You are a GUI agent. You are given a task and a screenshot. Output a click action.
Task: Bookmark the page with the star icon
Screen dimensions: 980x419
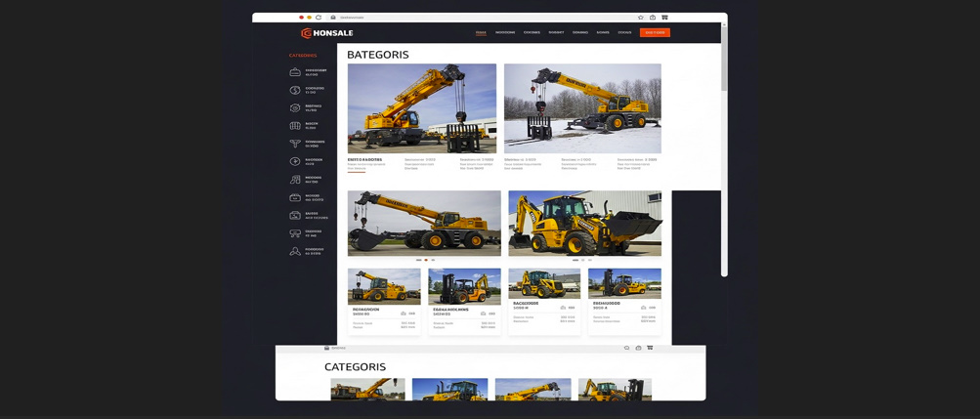point(641,18)
